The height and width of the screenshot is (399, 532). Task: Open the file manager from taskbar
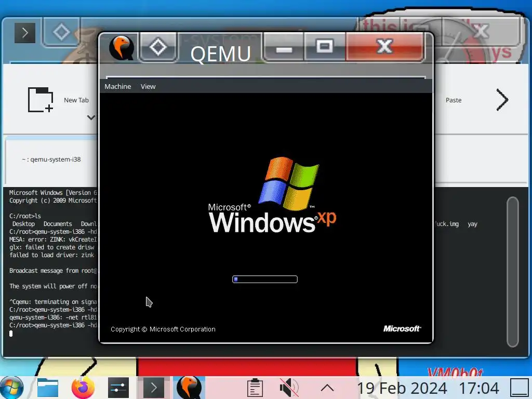47,388
